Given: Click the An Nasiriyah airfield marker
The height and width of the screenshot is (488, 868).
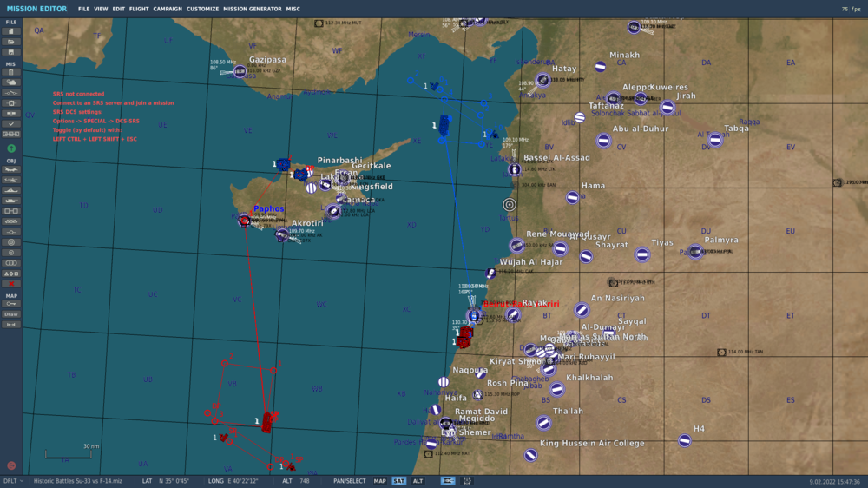Looking at the screenshot, I should point(582,310).
